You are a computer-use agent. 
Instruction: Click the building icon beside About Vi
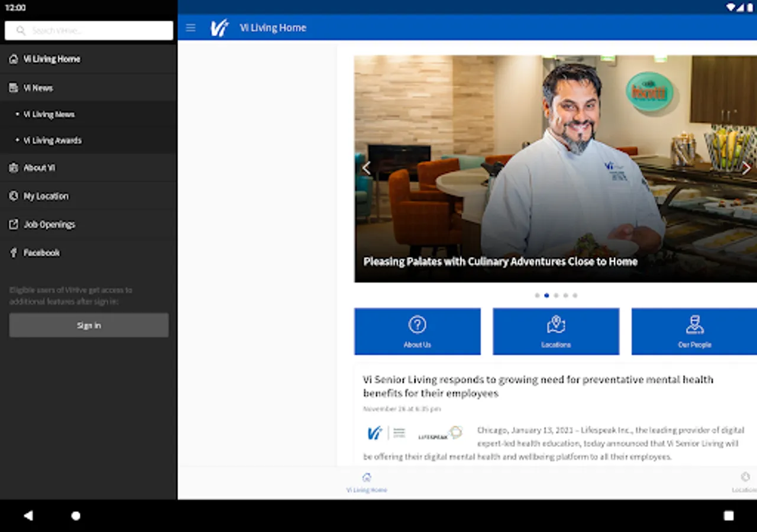[14, 168]
